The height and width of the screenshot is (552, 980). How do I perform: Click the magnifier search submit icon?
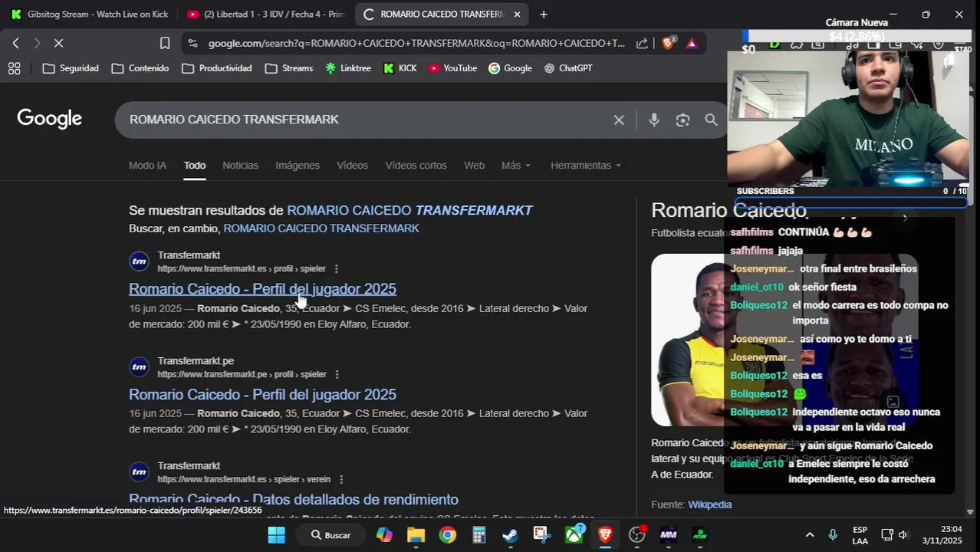(711, 120)
